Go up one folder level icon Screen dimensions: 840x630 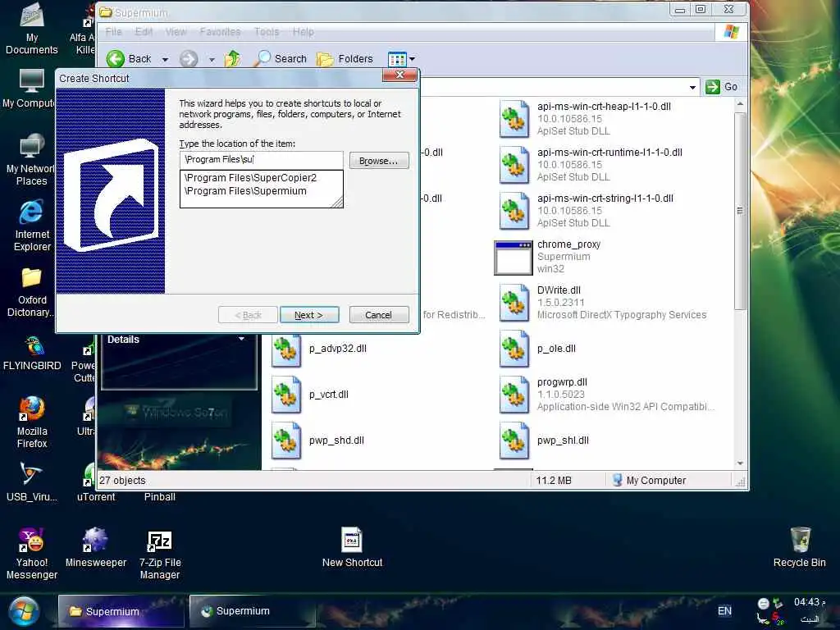232,58
